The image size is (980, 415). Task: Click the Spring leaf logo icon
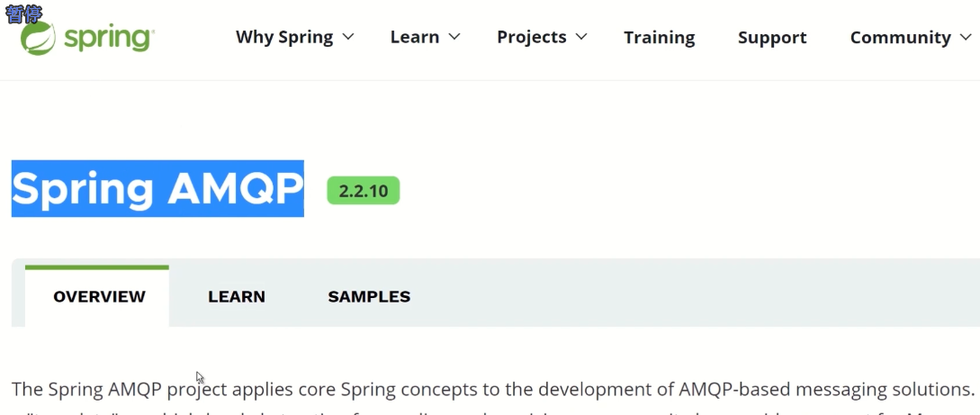point(38,38)
